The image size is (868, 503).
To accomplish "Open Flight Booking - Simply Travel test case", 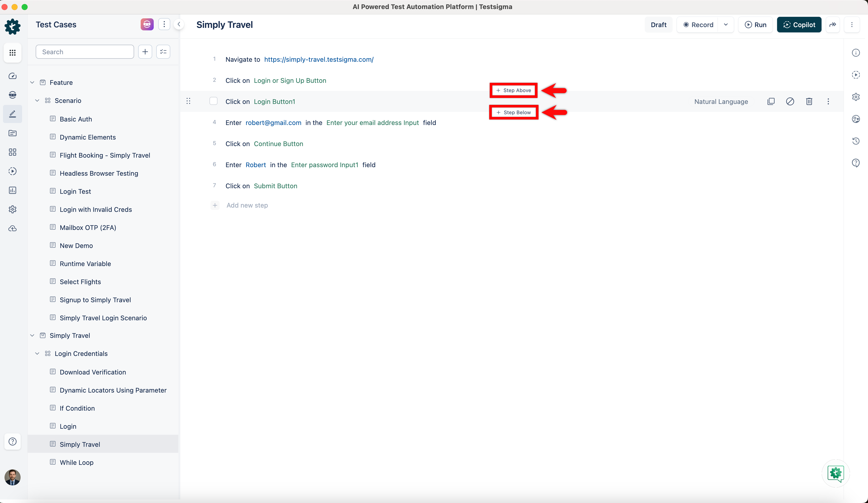I will tap(105, 155).
